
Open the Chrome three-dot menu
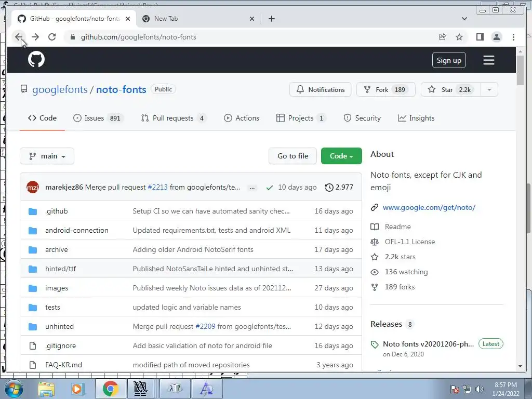coord(513,37)
